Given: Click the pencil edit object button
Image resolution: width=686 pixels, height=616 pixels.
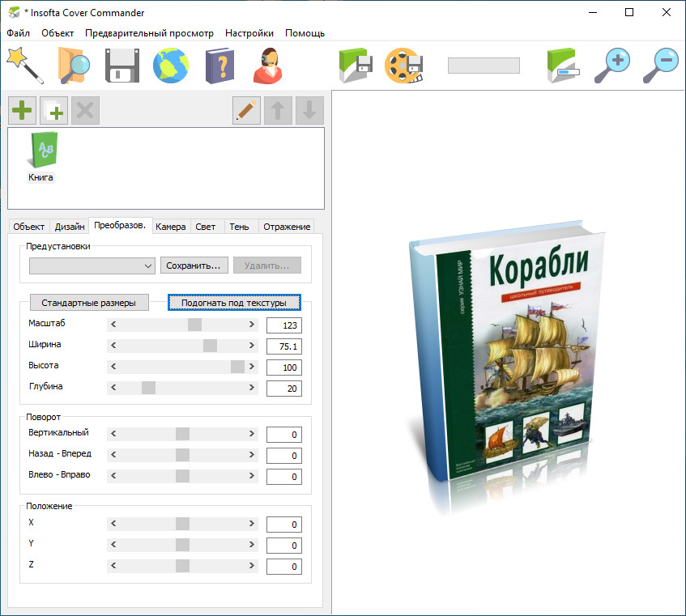Looking at the screenshot, I should 246,110.
